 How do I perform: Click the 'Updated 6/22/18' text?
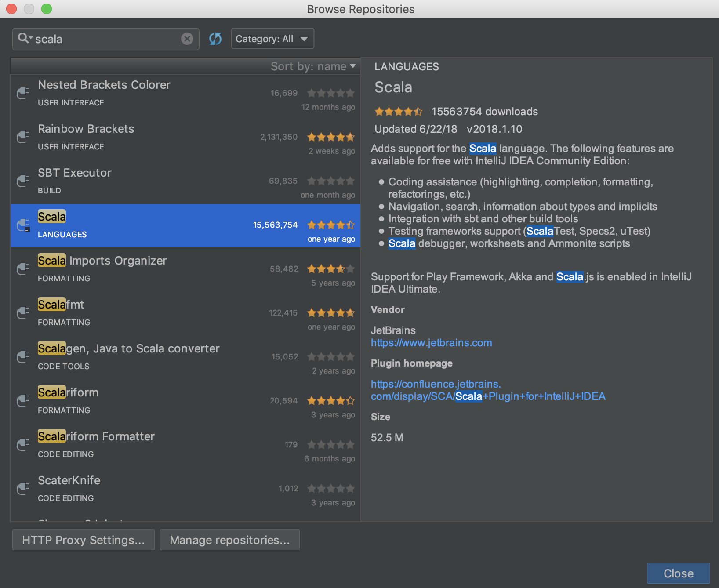click(416, 129)
